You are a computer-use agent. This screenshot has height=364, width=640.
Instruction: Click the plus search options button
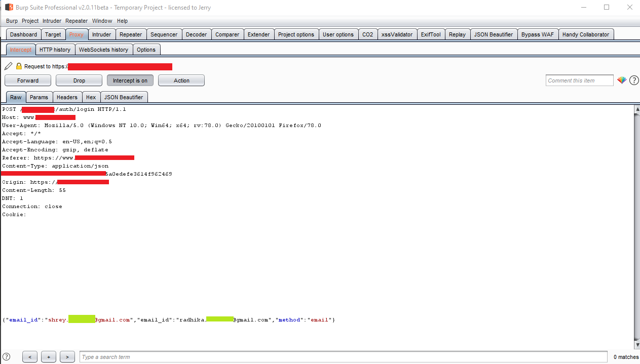pos(49,357)
